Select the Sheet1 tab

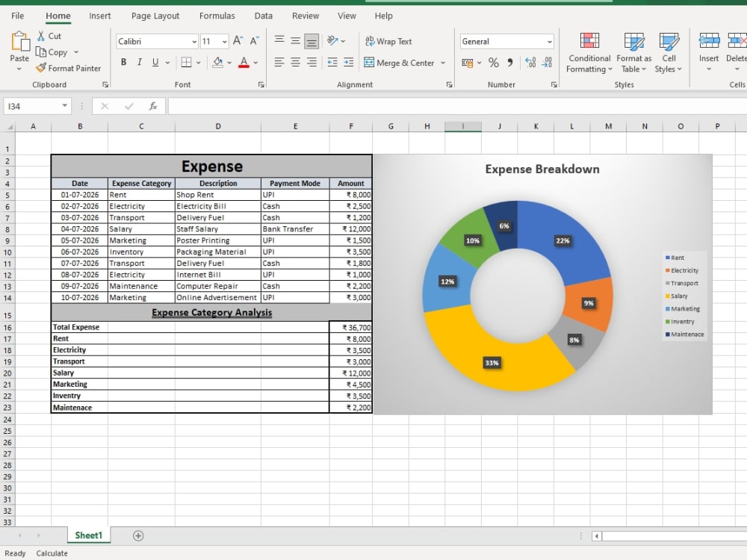point(89,535)
